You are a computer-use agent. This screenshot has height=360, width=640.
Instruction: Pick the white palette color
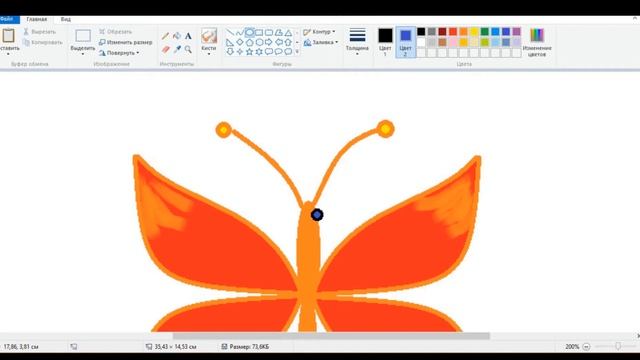coord(421,42)
